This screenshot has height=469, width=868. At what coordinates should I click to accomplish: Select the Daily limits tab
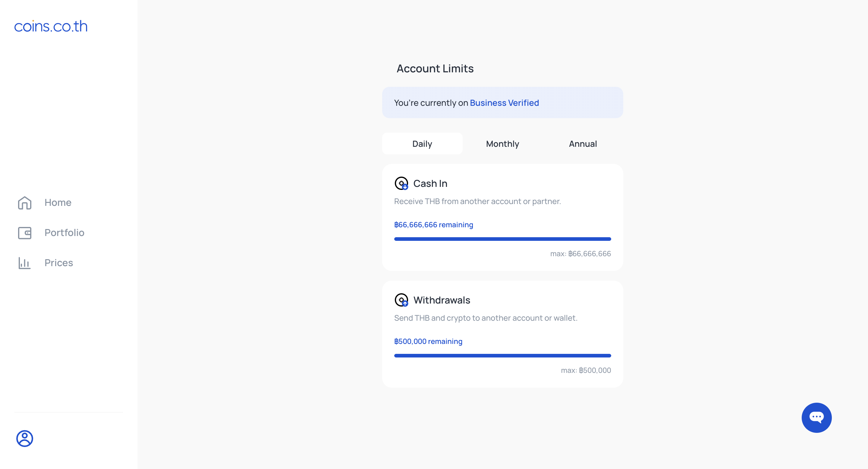coord(422,143)
